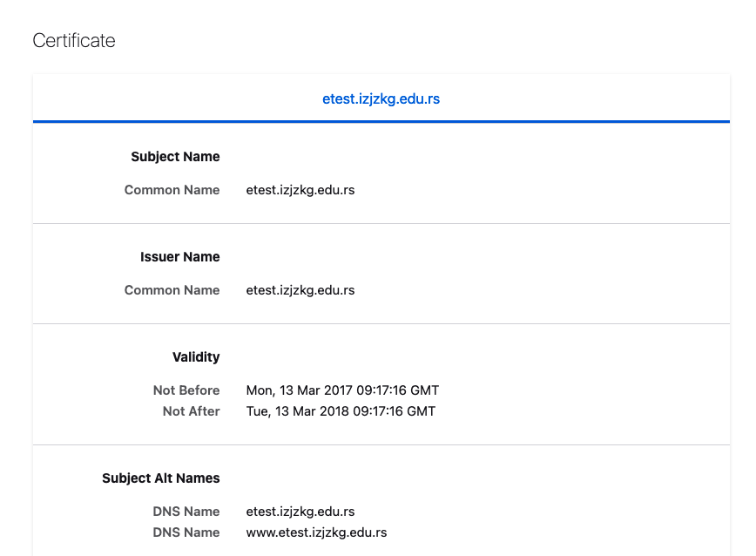
Task: Click the Subject Name section heading
Action: click(175, 157)
